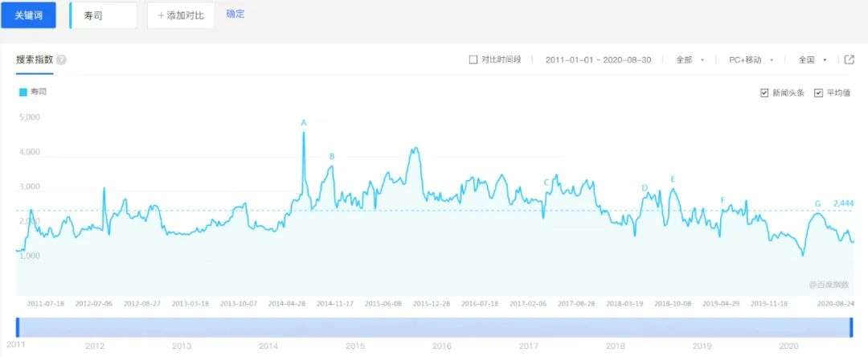This screenshot has height=357, width=868.
Task: Select the 搜索指数 tab
Action: (x=35, y=59)
